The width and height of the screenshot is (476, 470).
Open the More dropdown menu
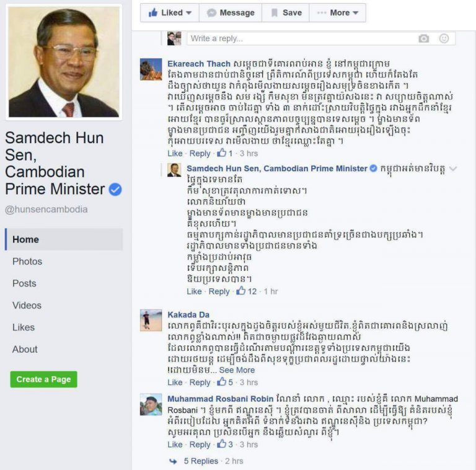pyautogui.click(x=338, y=13)
